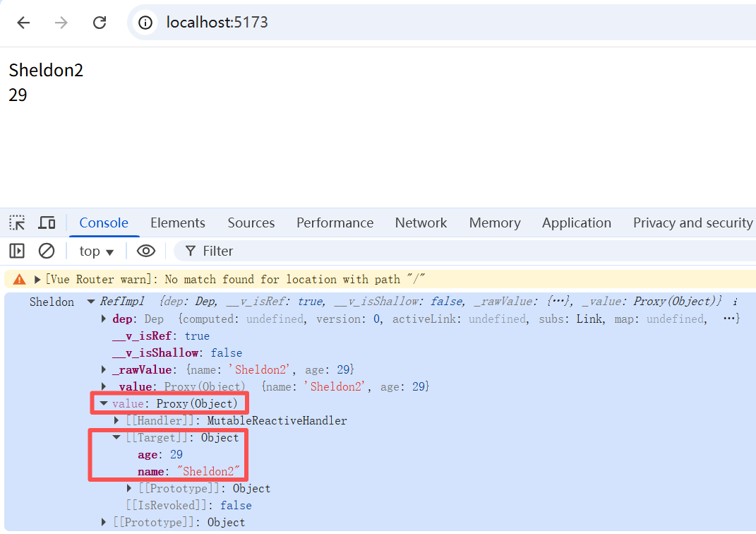
Task: Click the orange warning triangle icon
Action: point(19,279)
